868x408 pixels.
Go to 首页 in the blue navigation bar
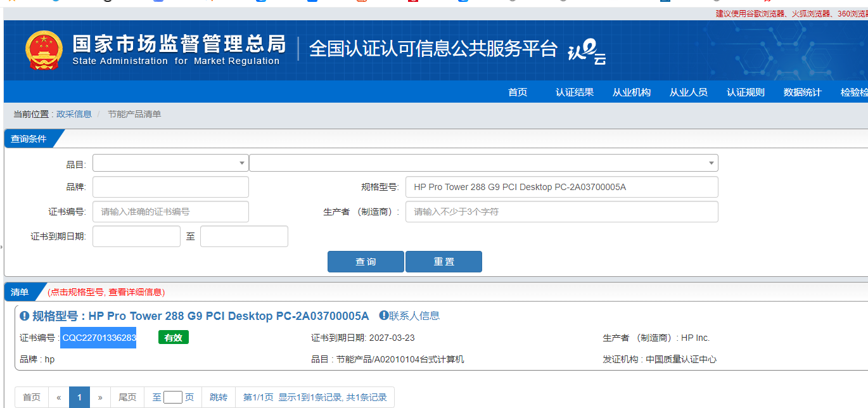pos(518,92)
